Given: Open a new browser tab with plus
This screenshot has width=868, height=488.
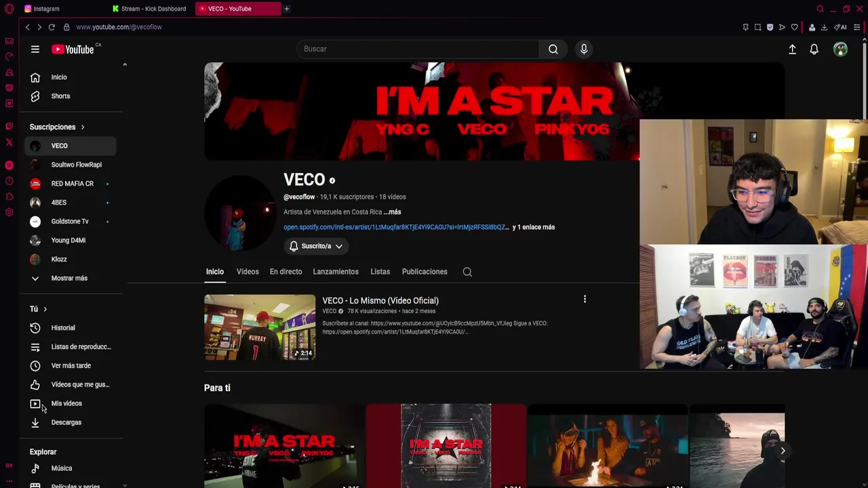Looking at the screenshot, I should click(287, 9).
